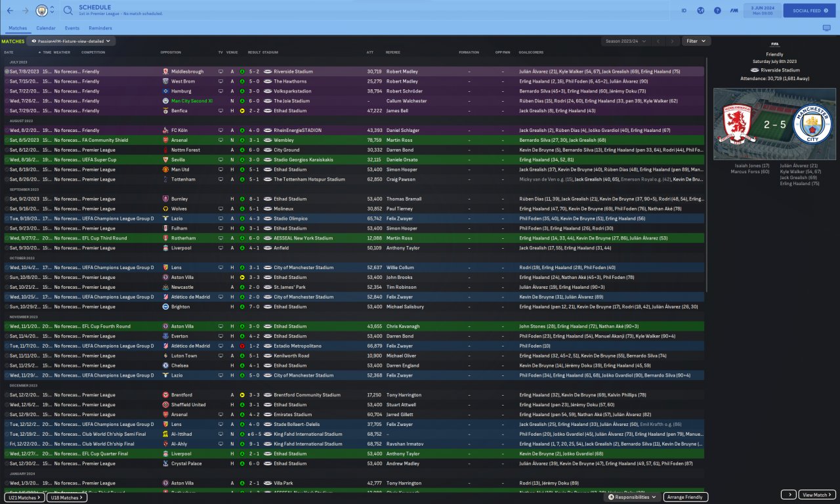840x504 pixels.
Task: Click the Burnley club badge
Action: 165,199
